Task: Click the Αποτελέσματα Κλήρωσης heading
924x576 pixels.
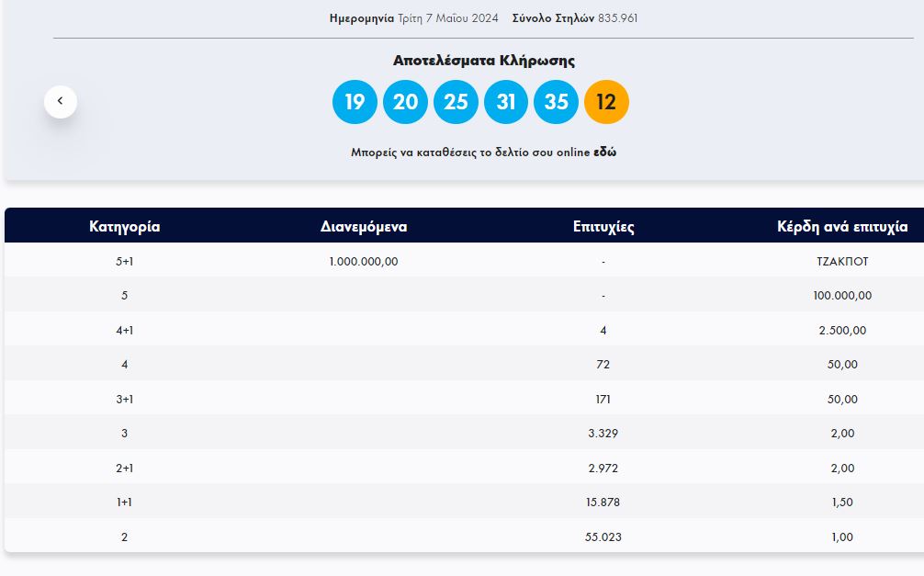Action: pyautogui.click(x=484, y=61)
